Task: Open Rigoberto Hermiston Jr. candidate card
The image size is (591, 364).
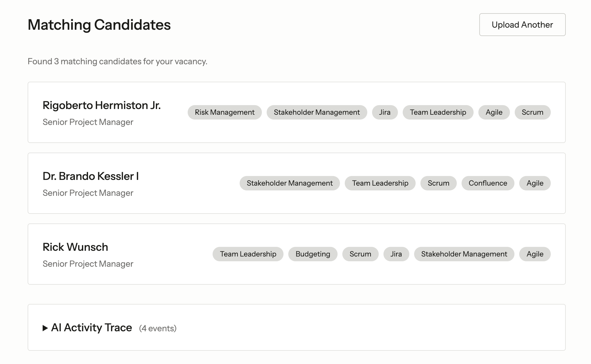Action: pos(102,105)
